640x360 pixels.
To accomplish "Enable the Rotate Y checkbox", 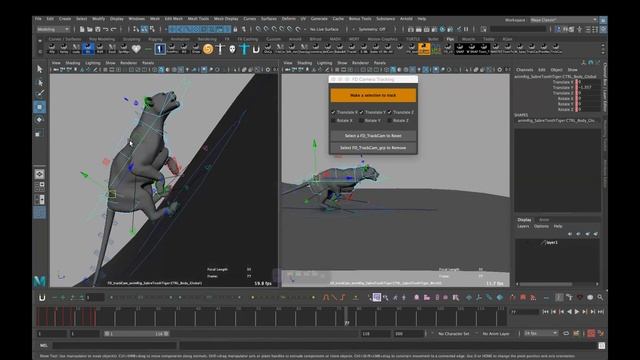I will [x=361, y=121].
